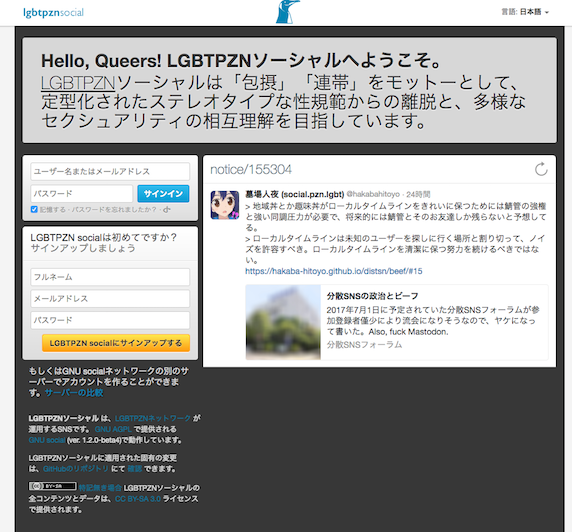Image resolution: width=572 pixels, height=532 pixels.
Task: Click the small icon after forgot-password link
Action: (167, 209)
